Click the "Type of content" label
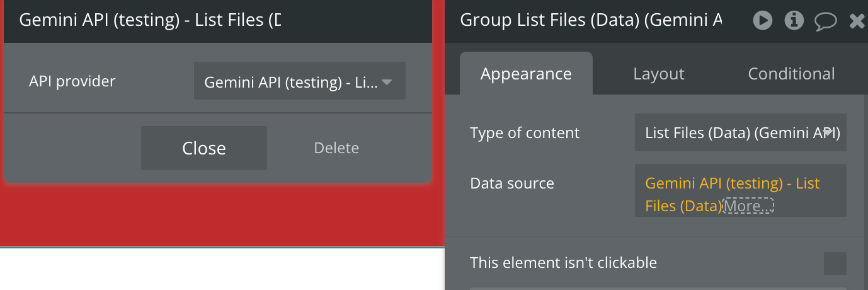This screenshot has height=290, width=868. click(525, 133)
